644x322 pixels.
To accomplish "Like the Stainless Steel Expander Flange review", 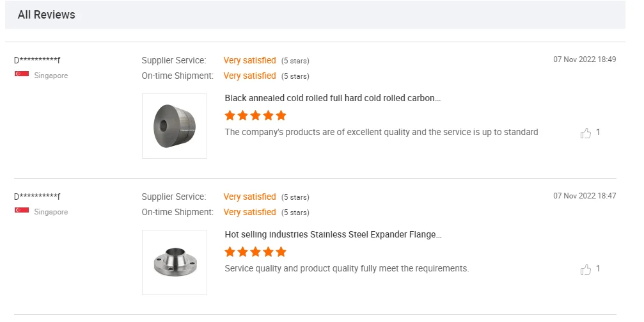I will click(x=586, y=270).
